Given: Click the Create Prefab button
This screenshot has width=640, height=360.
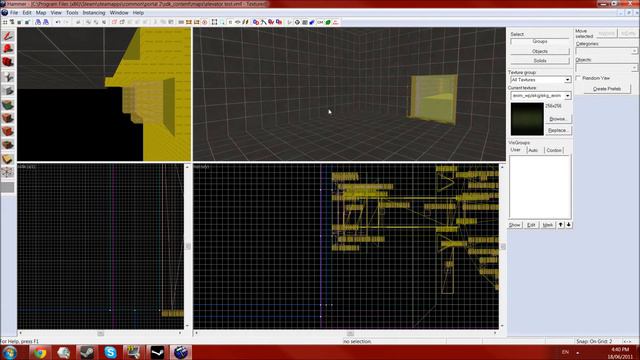Looking at the screenshot, I should (x=607, y=89).
